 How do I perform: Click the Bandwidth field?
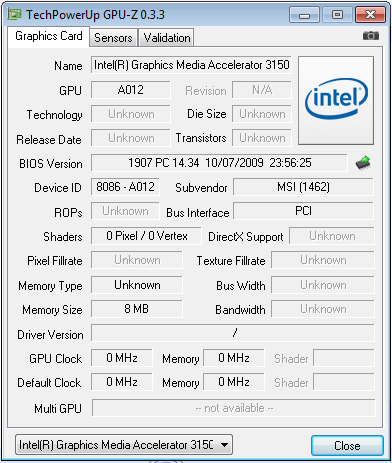coord(323,309)
